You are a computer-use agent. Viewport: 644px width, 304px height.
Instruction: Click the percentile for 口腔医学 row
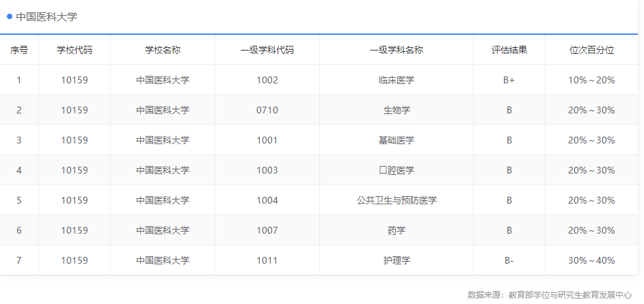(591, 170)
